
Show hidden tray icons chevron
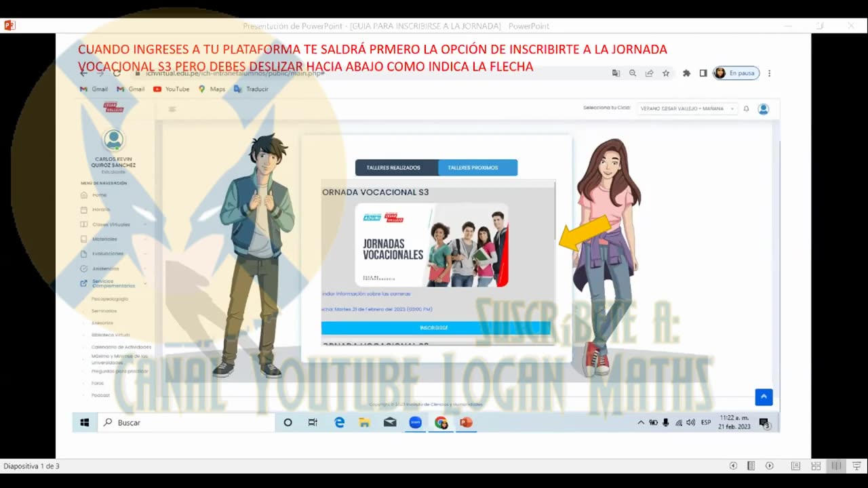[641, 422]
